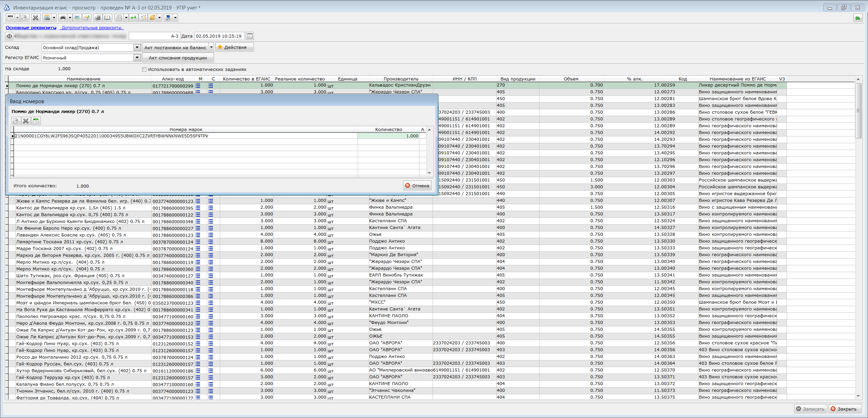Click the report with pencil toolbar icon
The width and height of the screenshot is (868, 418).
coord(143,18)
